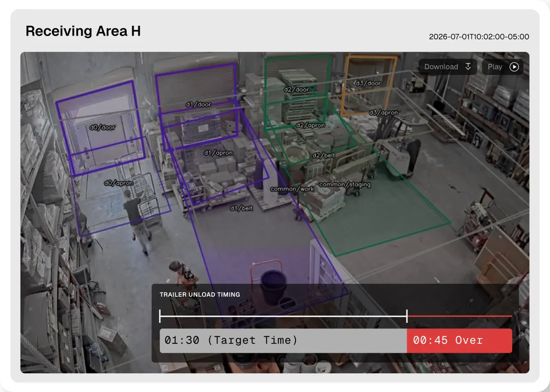
Task: Click the 2026-07-01T10:02:00-05:00 timestamp
Action: coord(479,37)
